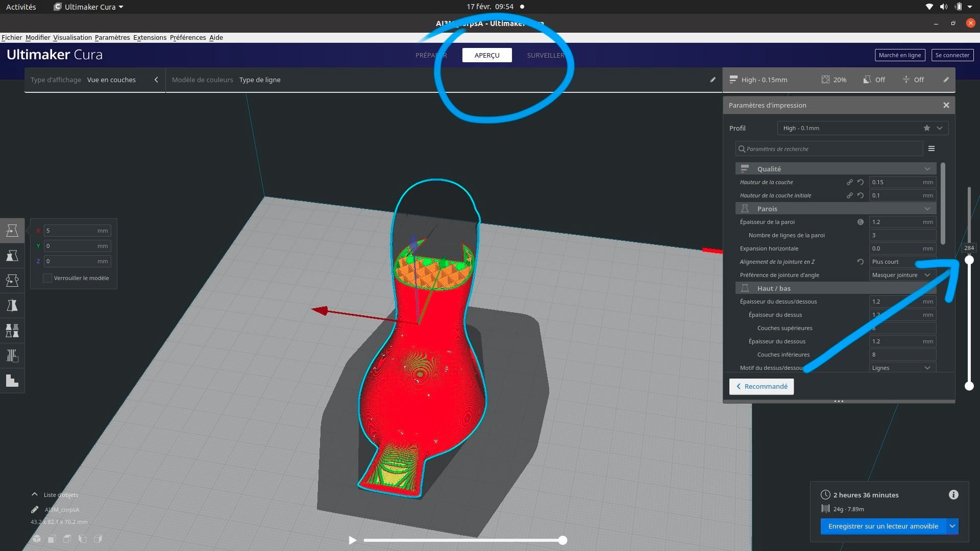Select the Mirror tool
The image size is (980, 551).
[12, 306]
